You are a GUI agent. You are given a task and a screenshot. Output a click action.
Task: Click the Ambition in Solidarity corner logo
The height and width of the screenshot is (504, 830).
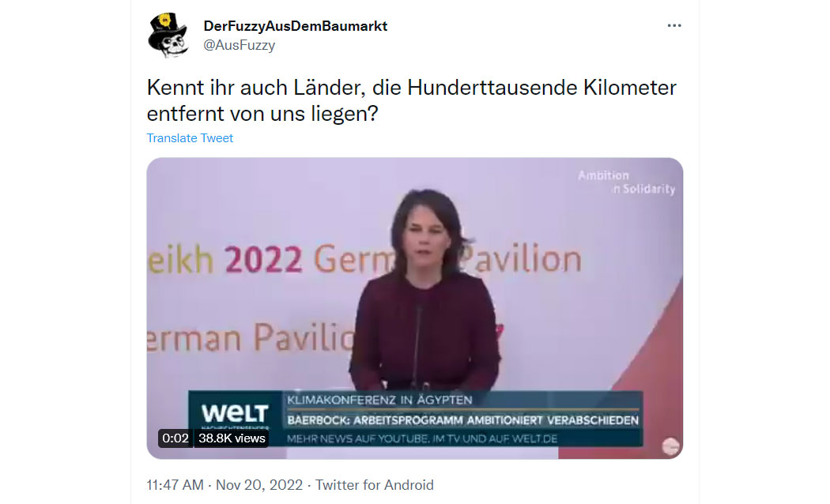pyautogui.click(x=626, y=182)
